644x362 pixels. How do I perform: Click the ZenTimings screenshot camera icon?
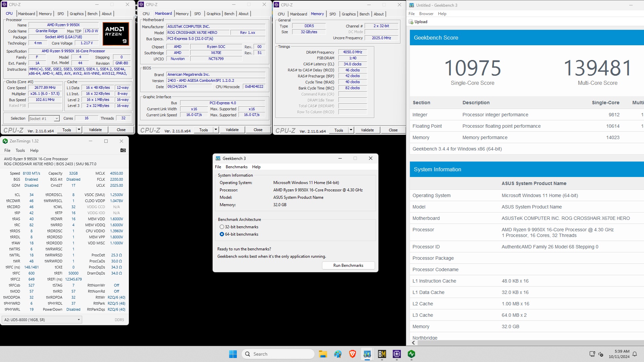click(x=123, y=150)
